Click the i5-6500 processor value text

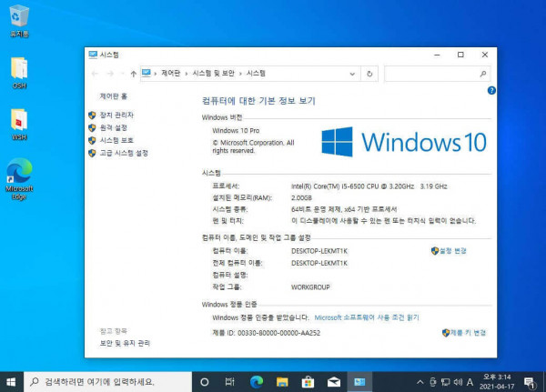tap(369, 186)
